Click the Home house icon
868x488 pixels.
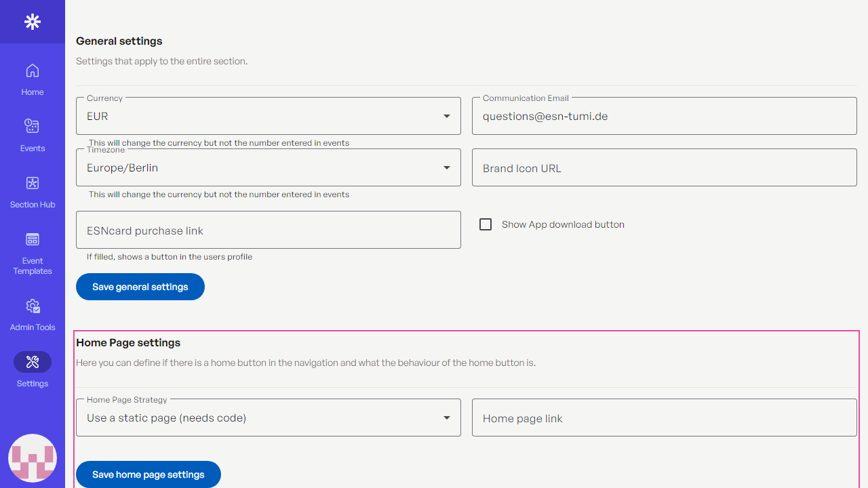click(x=32, y=70)
